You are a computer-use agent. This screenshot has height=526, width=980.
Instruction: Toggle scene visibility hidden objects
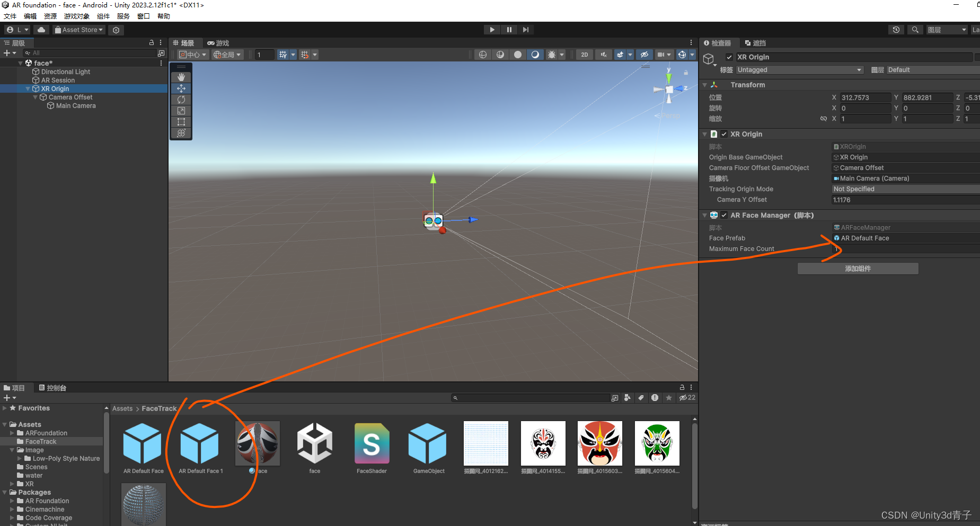point(644,55)
